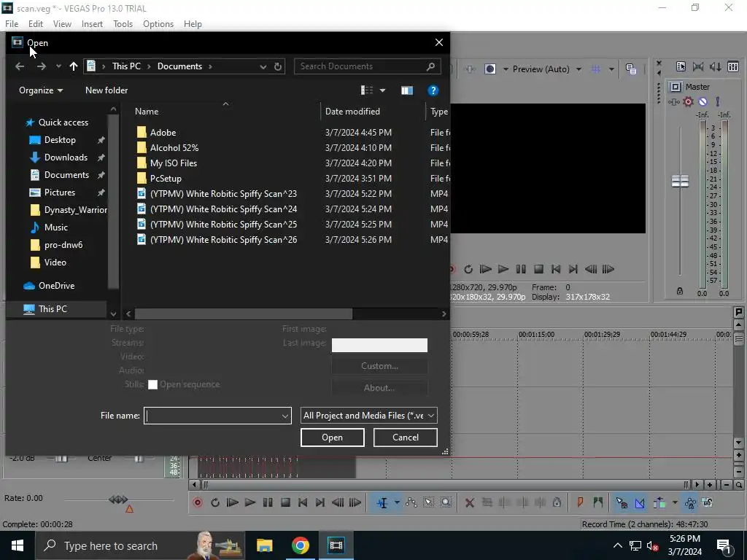
Task: Click the Downmix Output icon in the Master Bus panel
Action: [698, 66]
